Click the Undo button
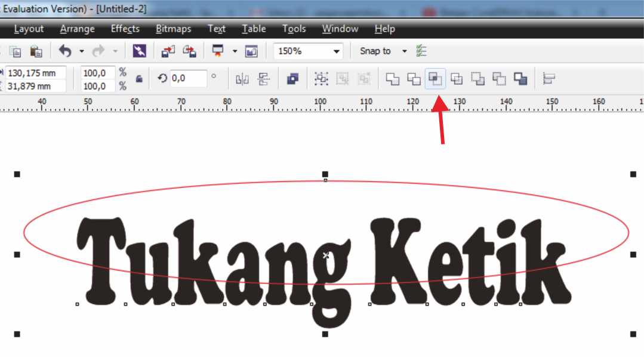Viewport: 644px width, 357px height. click(64, 51)
